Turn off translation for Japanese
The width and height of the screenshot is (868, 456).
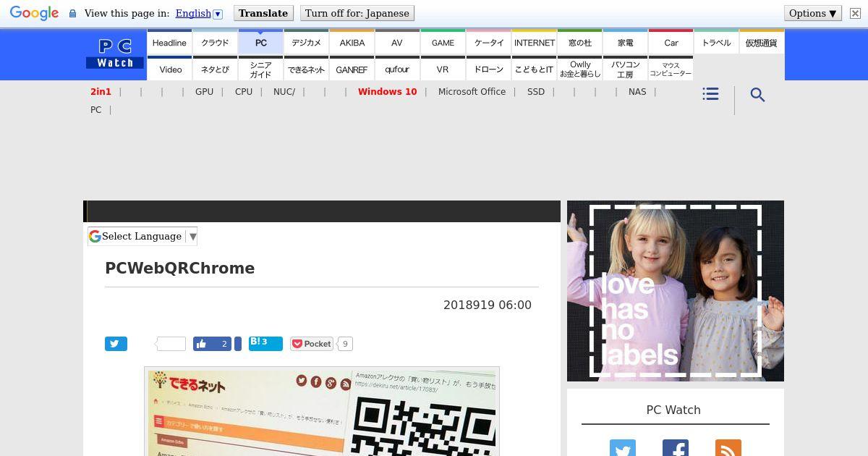[x=357, y=13]
